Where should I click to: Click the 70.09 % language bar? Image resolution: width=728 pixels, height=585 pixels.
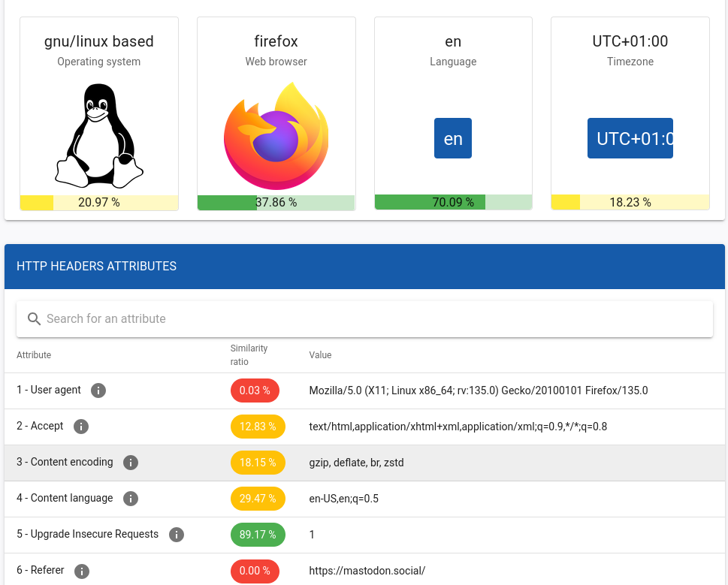pos(453,202)
